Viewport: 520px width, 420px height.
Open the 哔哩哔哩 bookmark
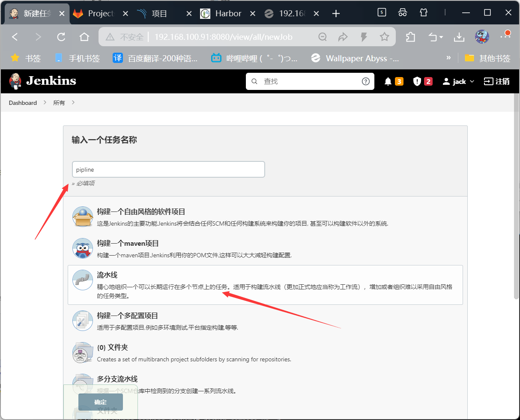[x=254, y=58]
